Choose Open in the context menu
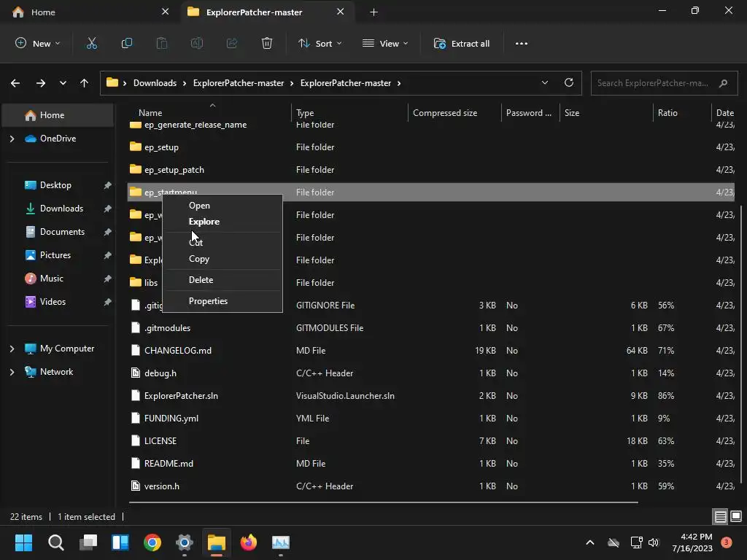The width and height of the screenshot is (747, 560). click(222, 205)
